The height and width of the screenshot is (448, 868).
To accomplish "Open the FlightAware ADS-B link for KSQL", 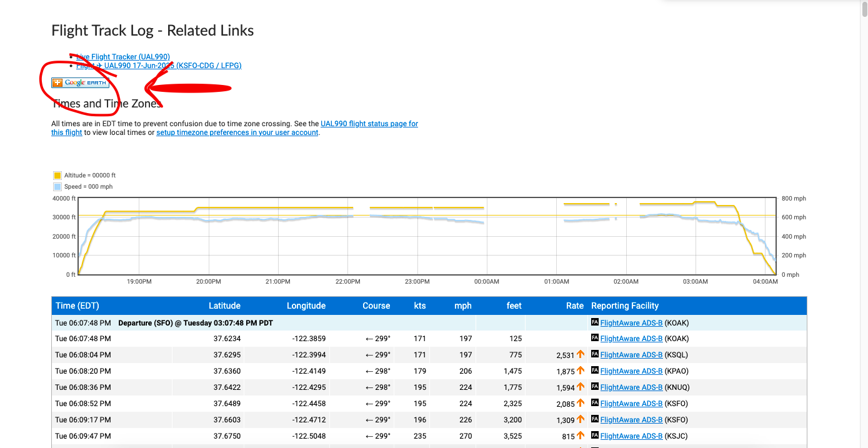I will point(631,355).
